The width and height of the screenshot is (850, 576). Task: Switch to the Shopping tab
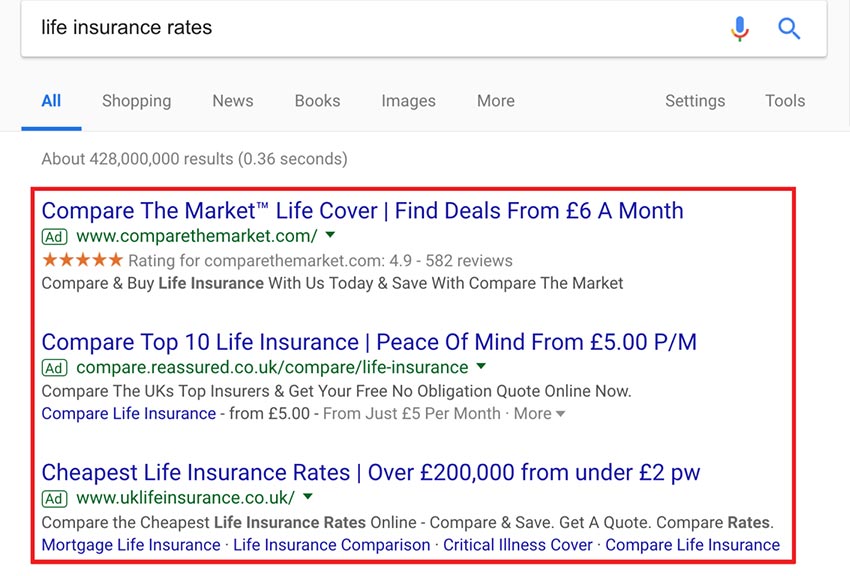tap(137, 101)
